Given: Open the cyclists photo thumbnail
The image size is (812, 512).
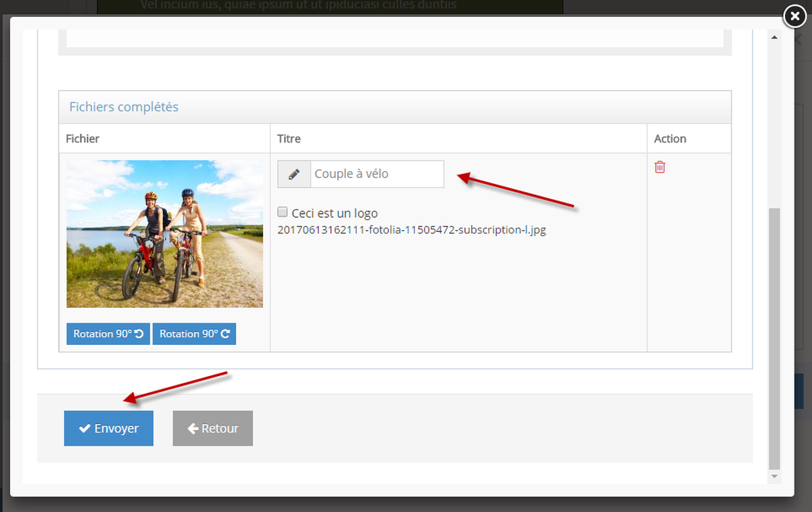Looking at the screenshot, I should point(164,234).
